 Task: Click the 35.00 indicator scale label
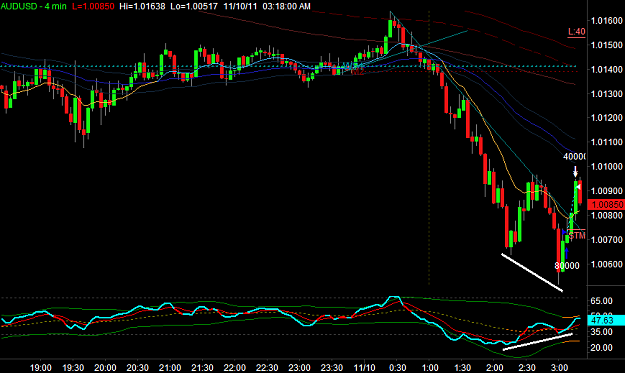click(x=601, y=332)
